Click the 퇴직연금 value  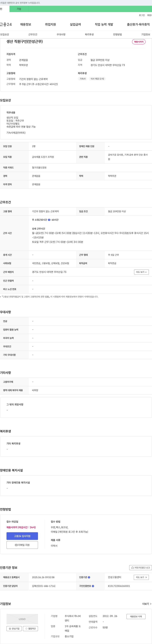pos(112,263)
